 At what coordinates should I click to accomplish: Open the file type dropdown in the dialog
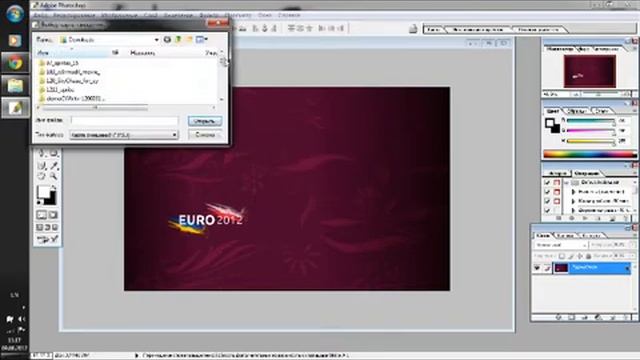click(174, 135)
